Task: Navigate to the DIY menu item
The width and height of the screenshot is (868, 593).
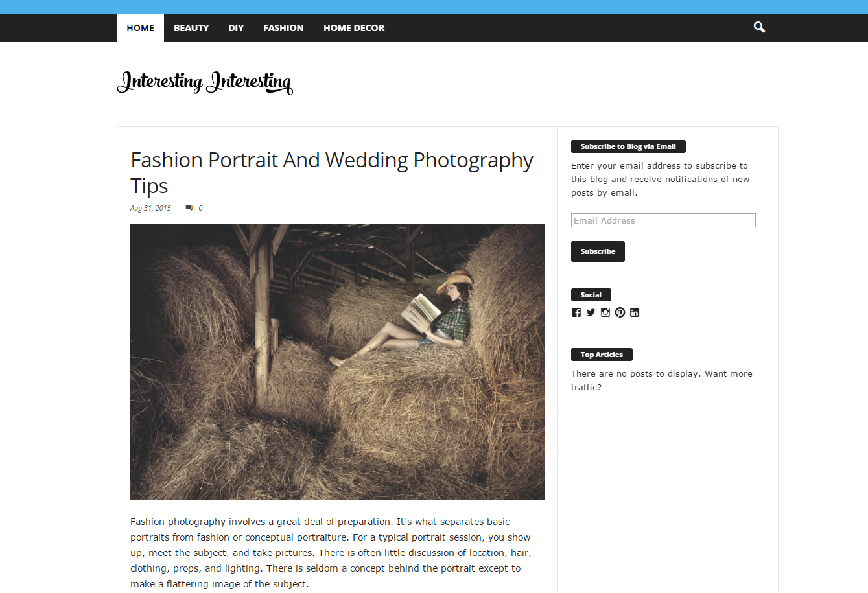Action: click(236, 28)
